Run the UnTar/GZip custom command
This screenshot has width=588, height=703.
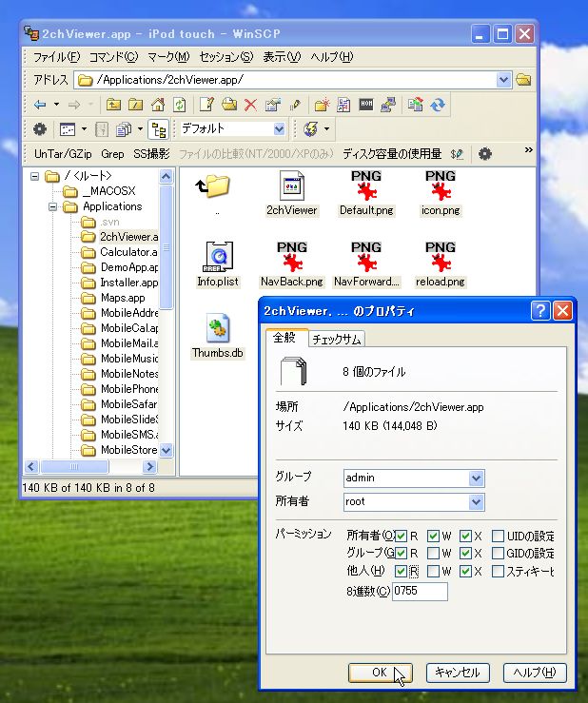(63, 154)
